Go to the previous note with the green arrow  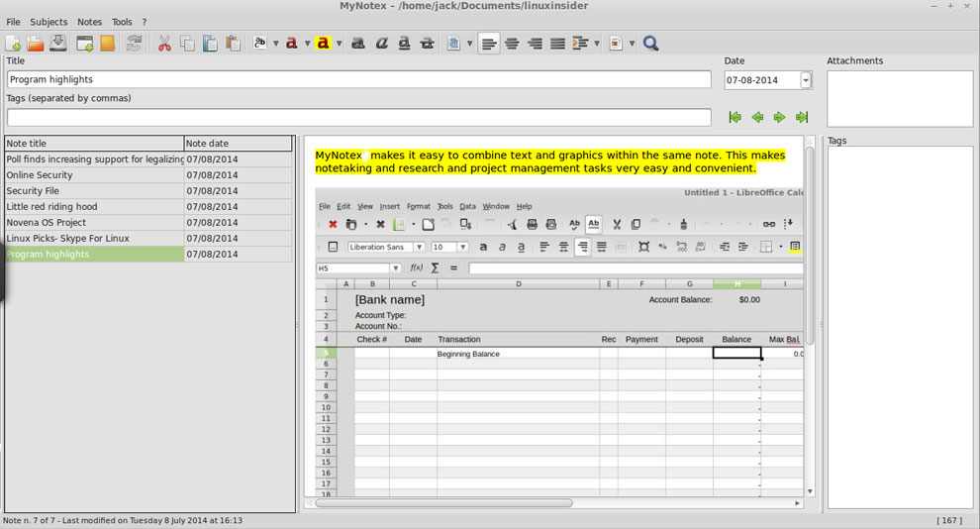click(757, 117)
